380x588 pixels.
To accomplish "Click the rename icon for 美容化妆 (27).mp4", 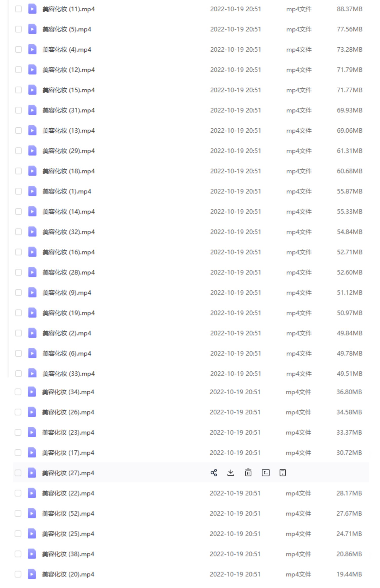I will 265,473.
